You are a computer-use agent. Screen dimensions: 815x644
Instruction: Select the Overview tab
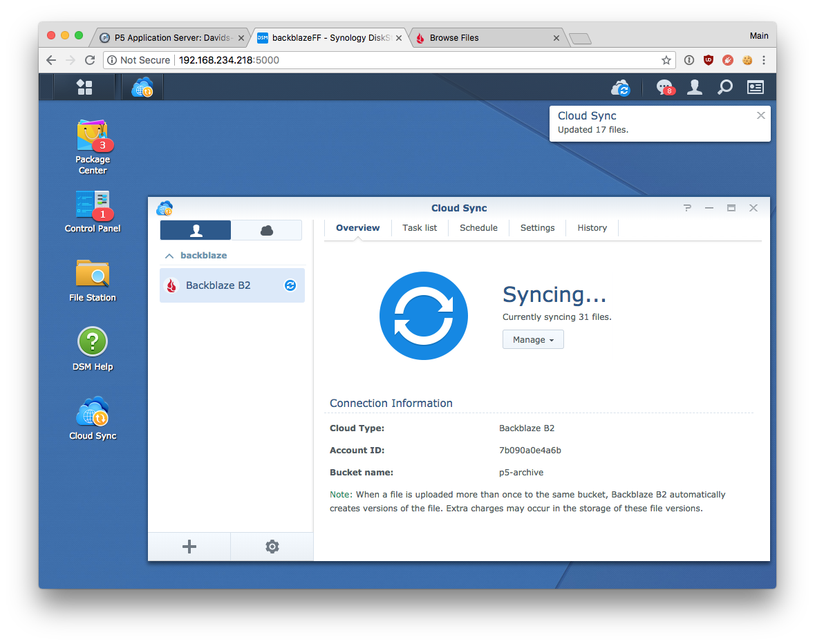pos(357,228)
